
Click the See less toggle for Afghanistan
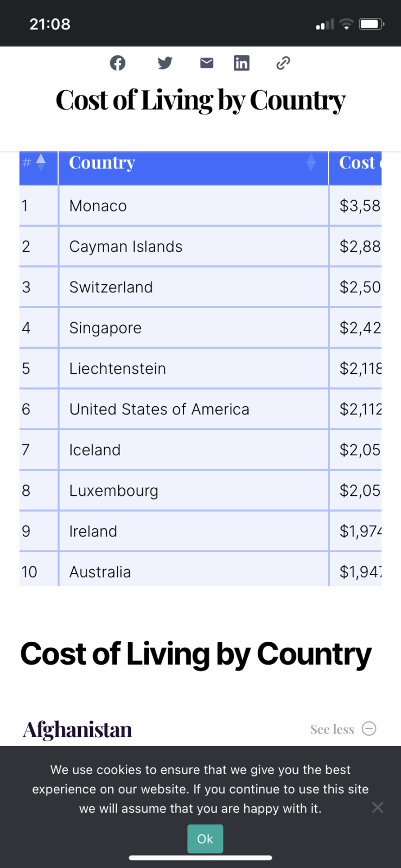pos(332,730)
